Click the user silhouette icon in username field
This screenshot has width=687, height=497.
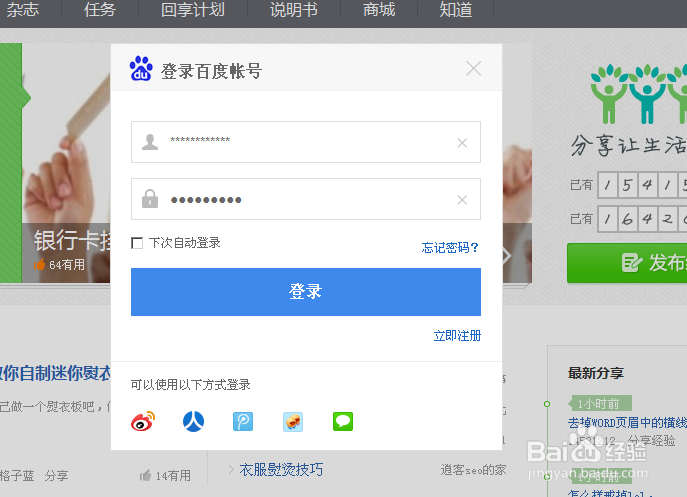coord(150,142)
